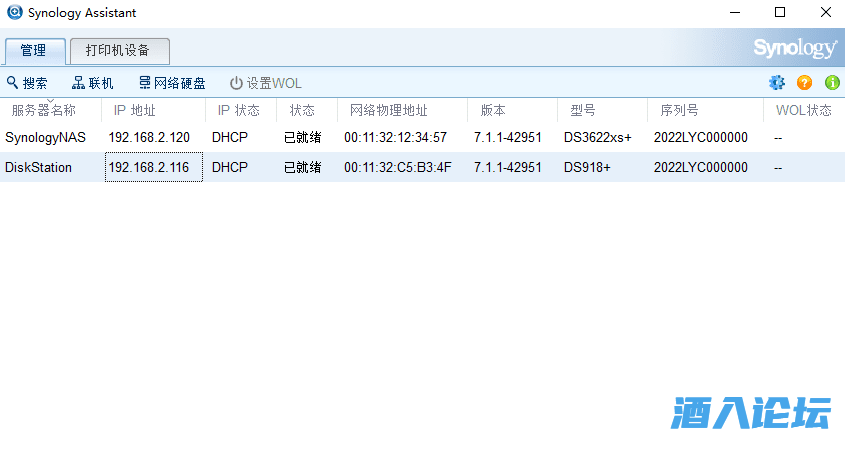Sort by 状态 column header
Screen dimensions: 845x455
(x=307, y=111)
